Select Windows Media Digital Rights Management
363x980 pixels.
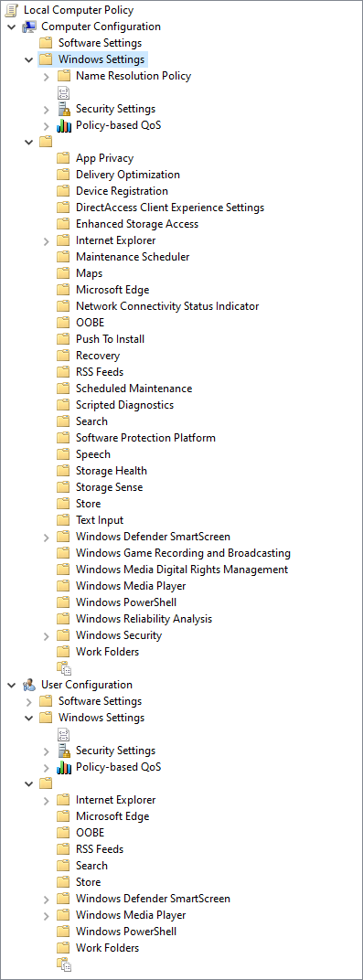tap(182, 570)
